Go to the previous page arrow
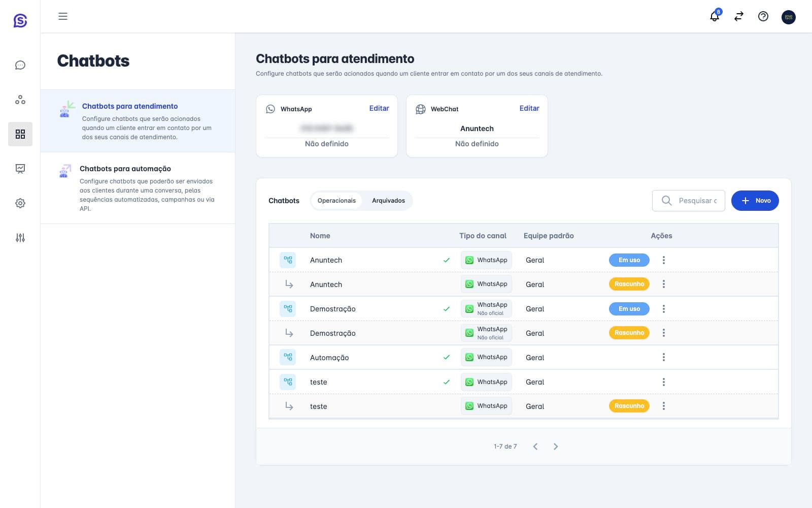Image resolution: width=812 pixels, height=508 pixels. (535, 447)
